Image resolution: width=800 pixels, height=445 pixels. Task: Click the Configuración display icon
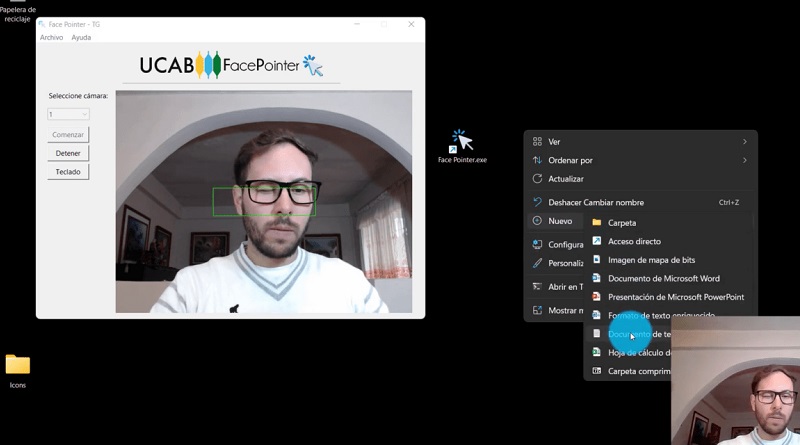click(537, 244)
